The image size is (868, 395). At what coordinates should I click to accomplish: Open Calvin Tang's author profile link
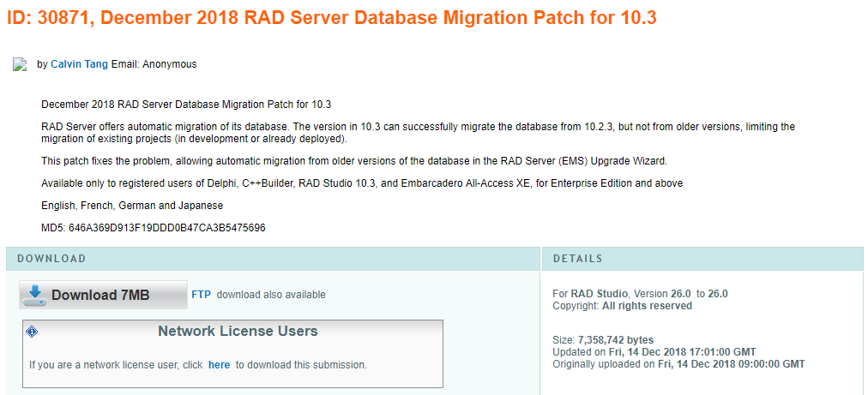(80, 64)
